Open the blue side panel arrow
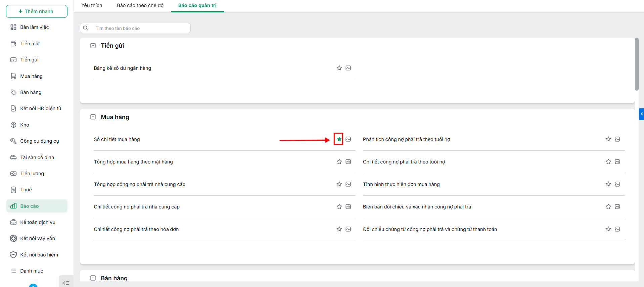644x287 pixels. [x=641, y=114]
